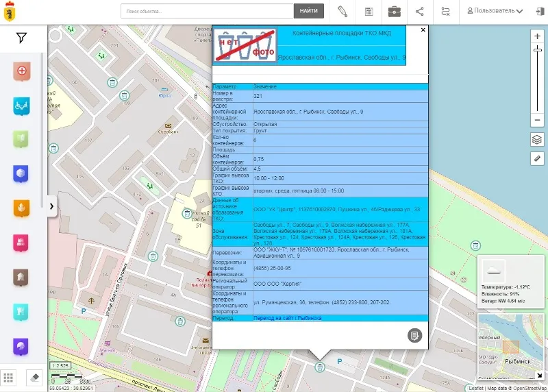Screen dimensions: 548x392
Task: Open the calculator tool in top toolbar
Action: 369,11
